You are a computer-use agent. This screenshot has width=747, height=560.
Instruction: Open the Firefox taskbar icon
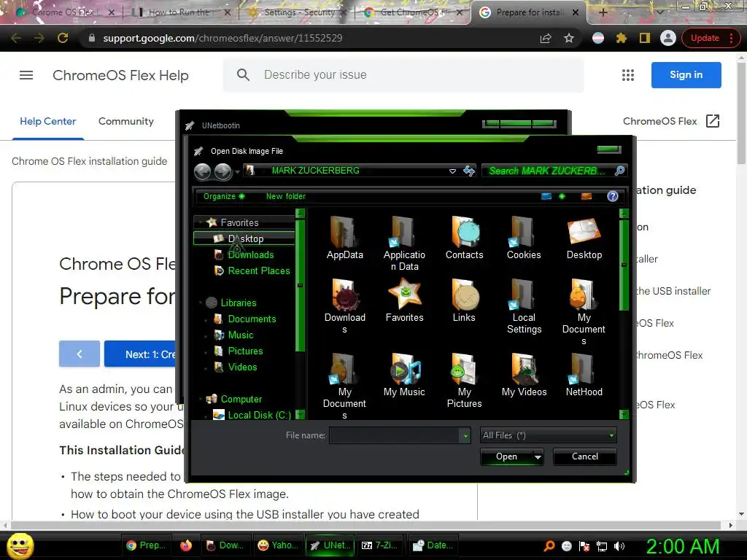[186, 545]
